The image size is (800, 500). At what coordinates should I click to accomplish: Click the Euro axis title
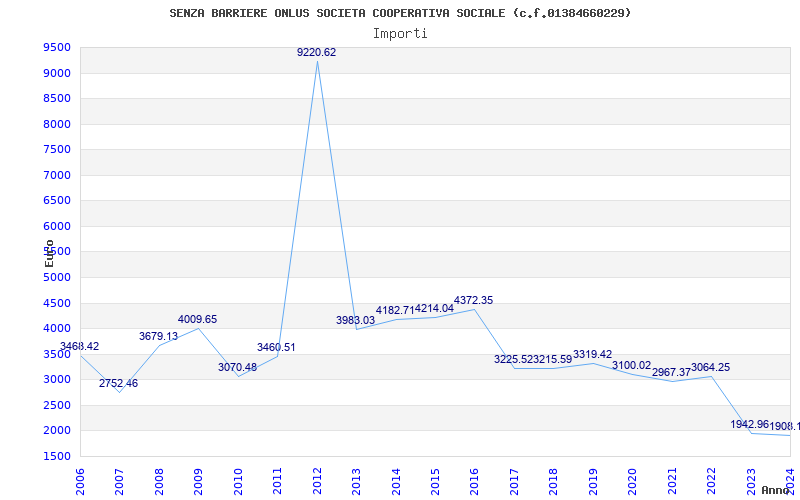[49, 253]
